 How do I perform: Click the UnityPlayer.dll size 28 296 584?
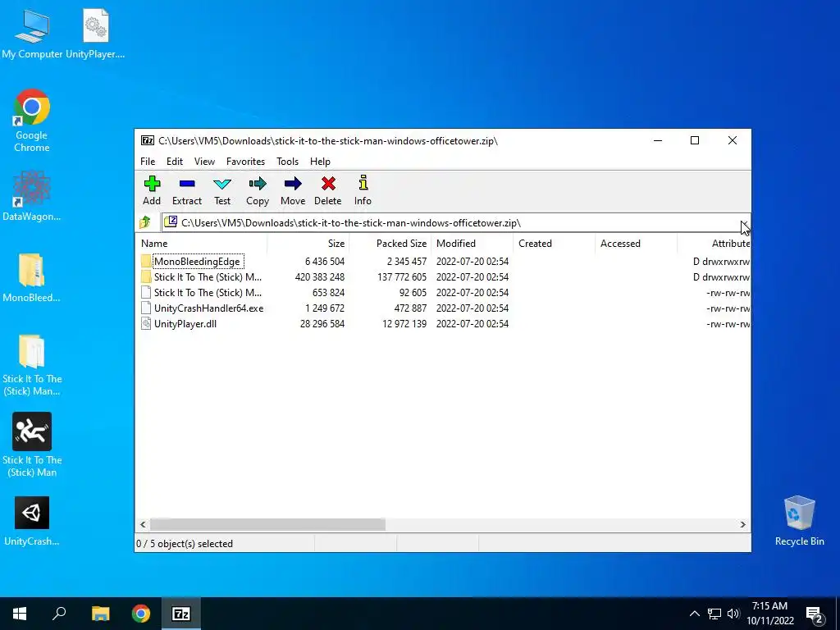click(322, 323)
